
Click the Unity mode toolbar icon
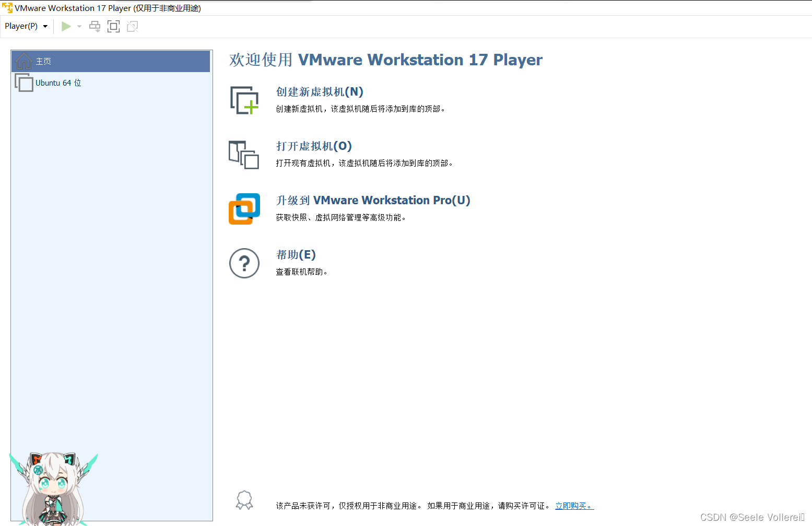(133, 26)
